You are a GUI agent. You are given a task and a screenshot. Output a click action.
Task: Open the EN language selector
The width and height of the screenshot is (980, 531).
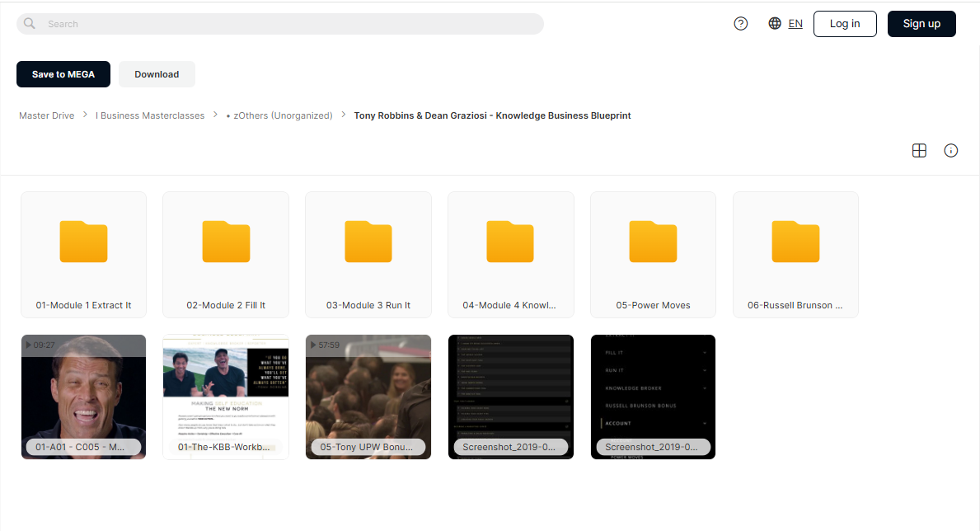pos(795,24)
